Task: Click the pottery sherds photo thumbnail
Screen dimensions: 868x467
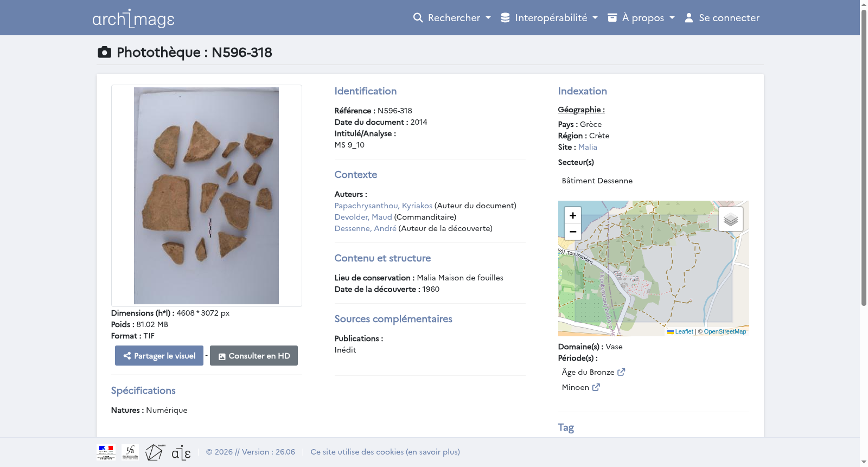Action: point(206,196)
